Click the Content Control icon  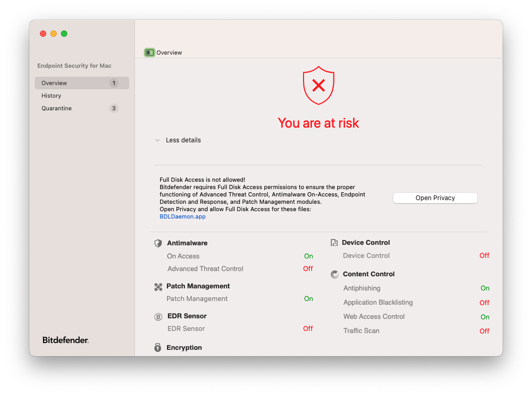point(334,274)
